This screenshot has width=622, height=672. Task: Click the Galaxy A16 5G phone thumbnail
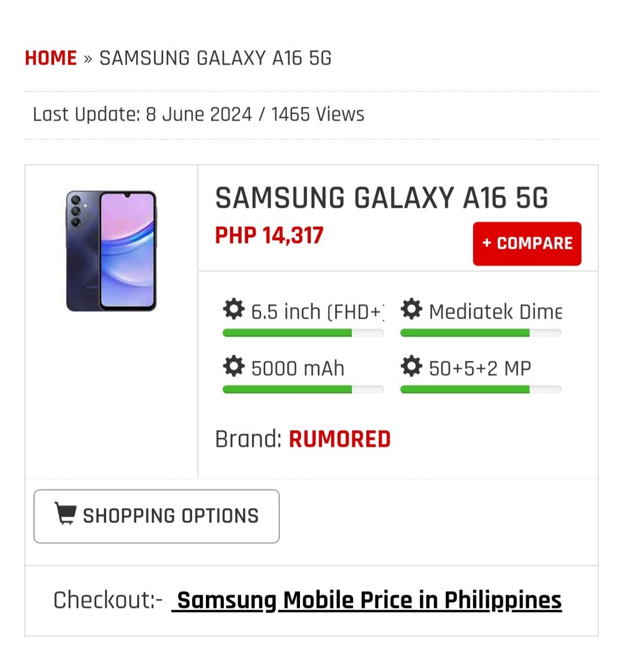pos(111,251)
